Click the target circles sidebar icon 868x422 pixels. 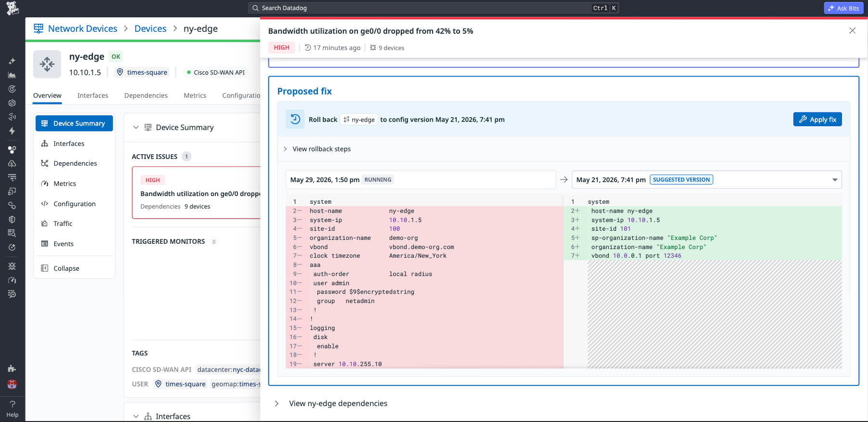coord(12,89)
